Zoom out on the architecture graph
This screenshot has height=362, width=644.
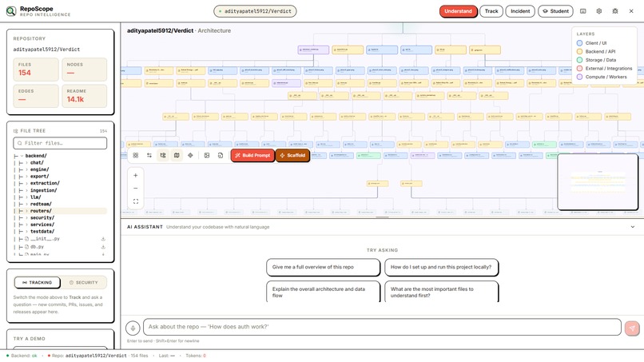[136, 188]
